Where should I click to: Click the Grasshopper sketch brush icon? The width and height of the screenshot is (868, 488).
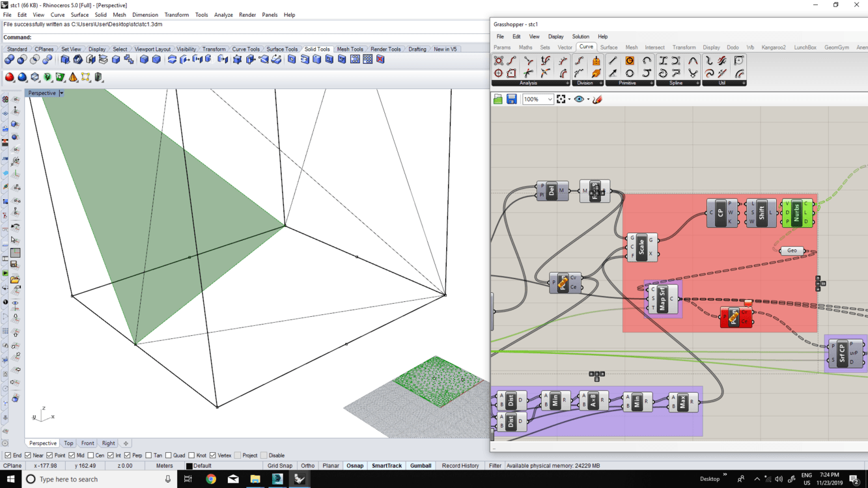597,100
